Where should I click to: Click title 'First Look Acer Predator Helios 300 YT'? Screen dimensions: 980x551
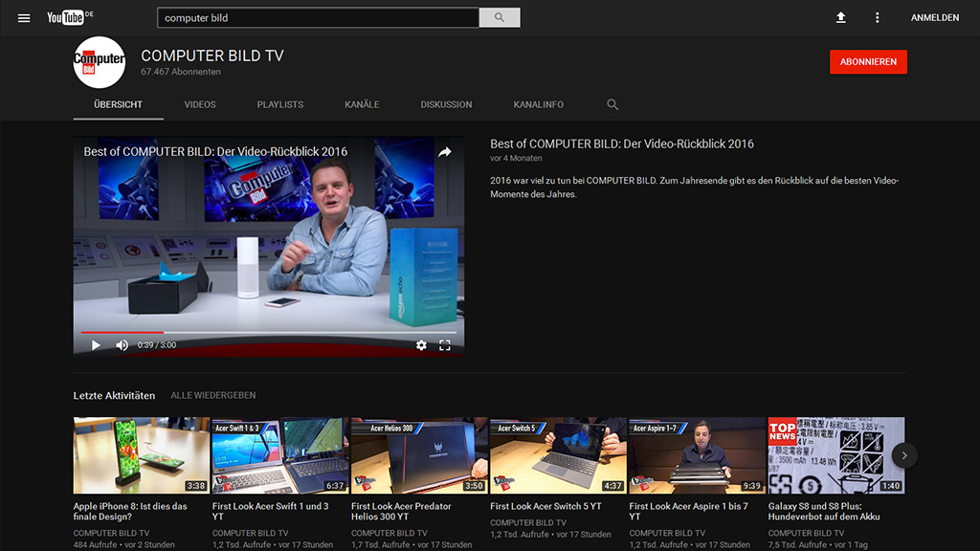tap(401, 511)
